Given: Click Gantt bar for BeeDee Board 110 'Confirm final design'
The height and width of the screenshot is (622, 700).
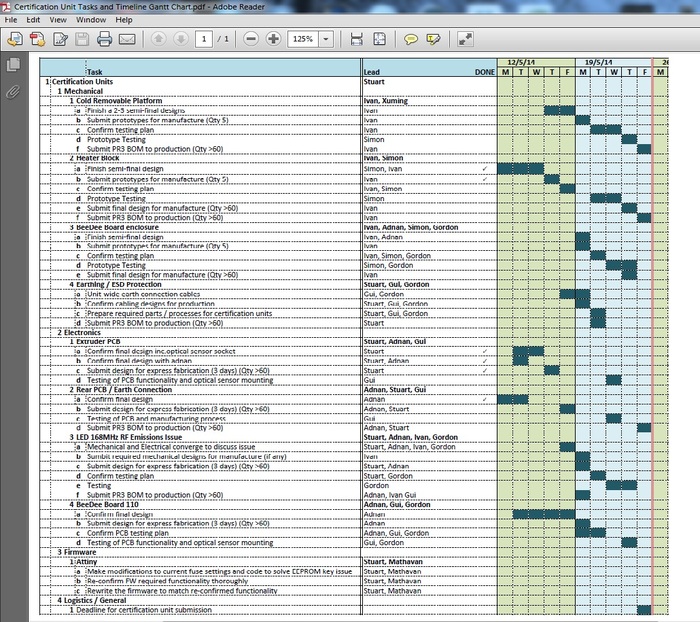Looking at the screenshot, I should click(x=544, y=514).
